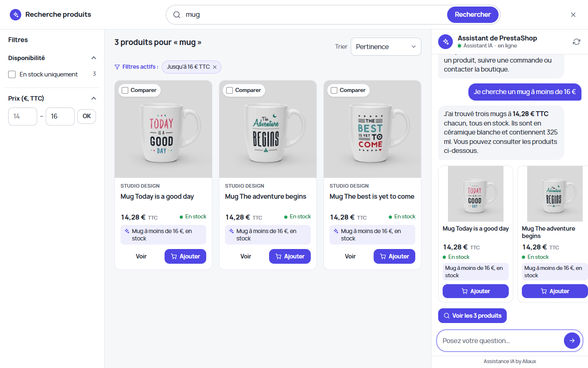Click the minimum price field

pos(22,117)
